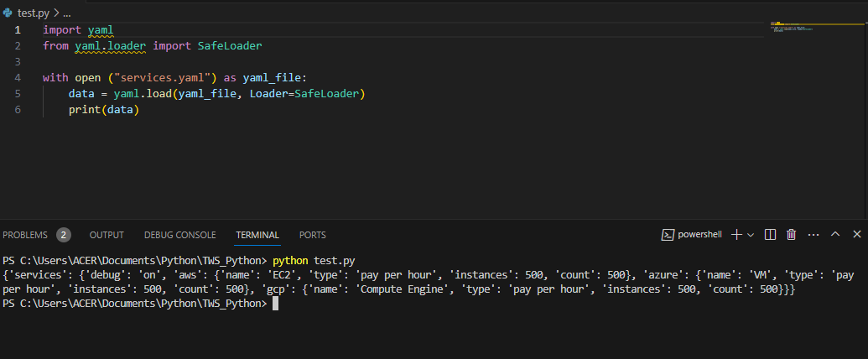The image size is (868, 359).
Task: Click the problems count badge 2
Action: [64, 235]
